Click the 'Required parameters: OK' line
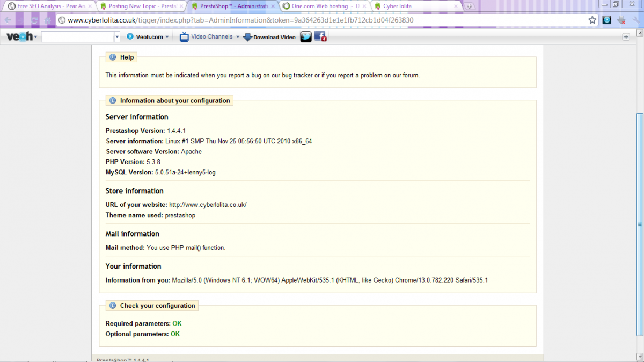Image resolution: width=644 pixels, height=362 pixels. pos(144,324)
